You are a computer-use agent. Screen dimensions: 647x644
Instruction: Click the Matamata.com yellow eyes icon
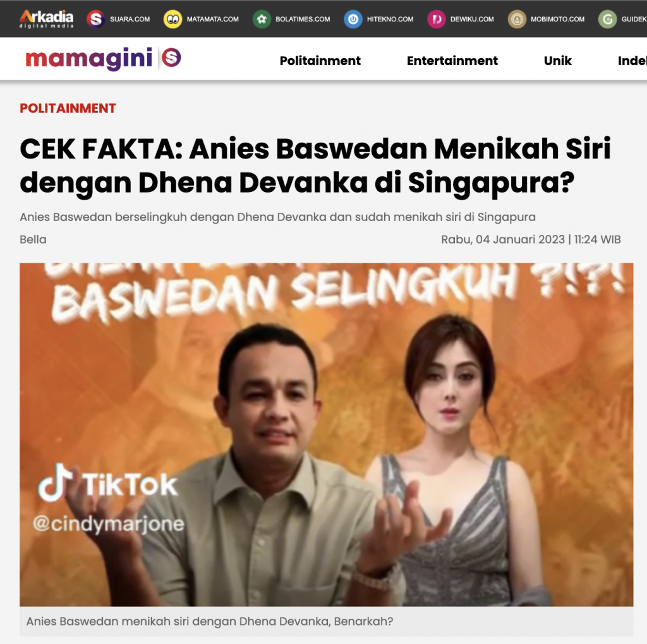pyautogui.click(x=173, y=19)
